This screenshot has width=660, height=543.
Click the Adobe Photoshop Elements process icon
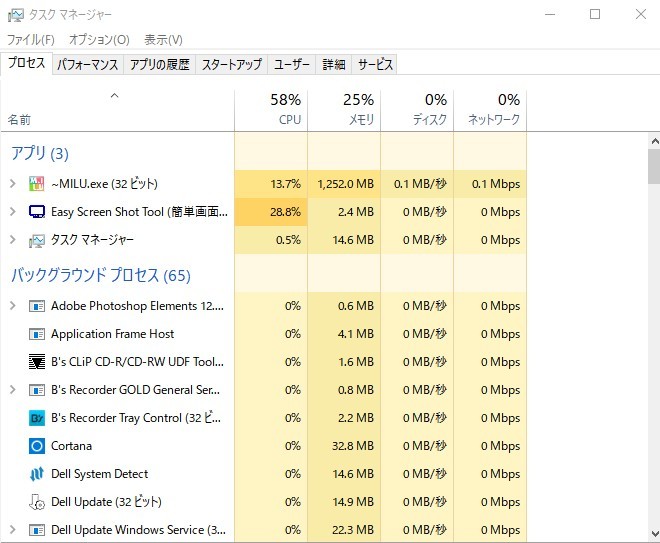[x=37, y=306]
